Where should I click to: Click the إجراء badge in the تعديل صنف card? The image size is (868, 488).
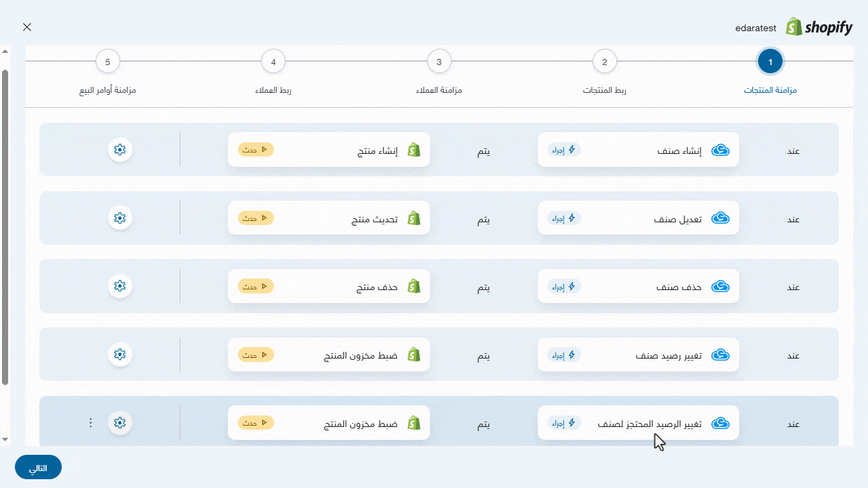pyautogui.click(x=564, y=218)
